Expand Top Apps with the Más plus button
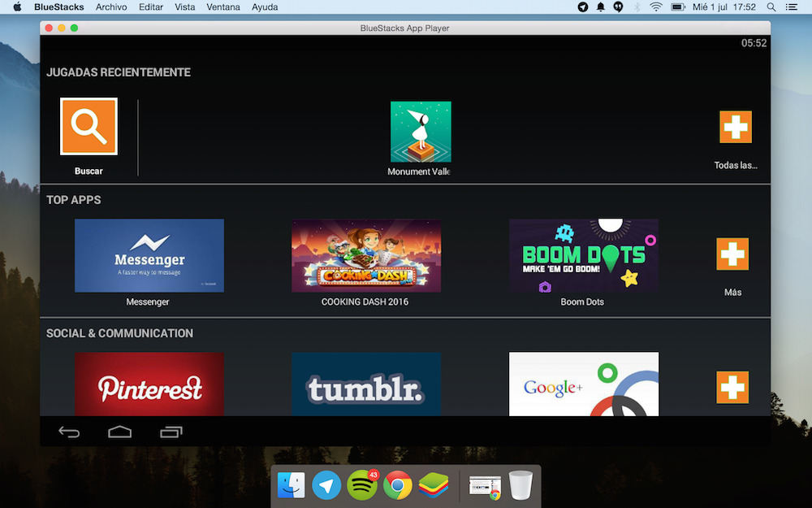The width and height of the screenshot is (812, 508). (732, 254)
